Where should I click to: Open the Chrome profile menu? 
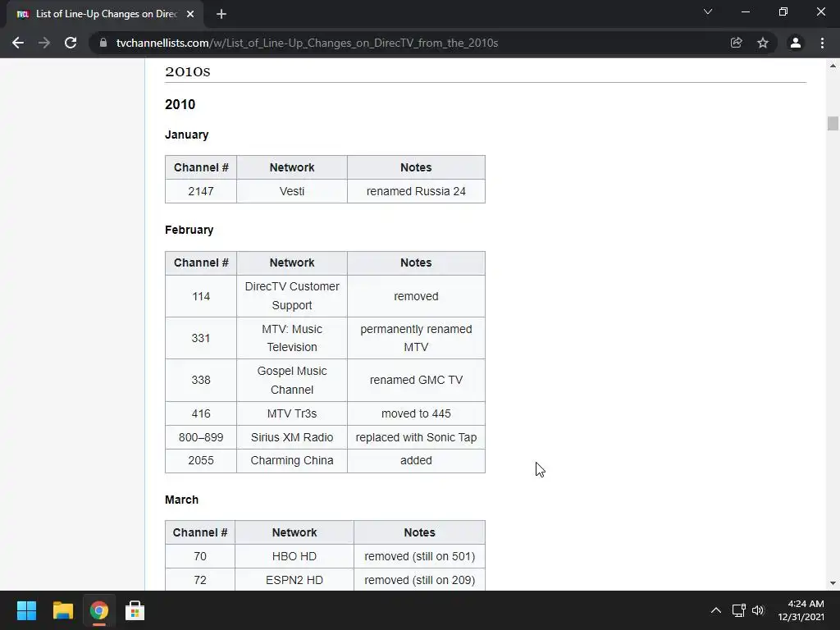pyautogui.click(x=796, y=43)
